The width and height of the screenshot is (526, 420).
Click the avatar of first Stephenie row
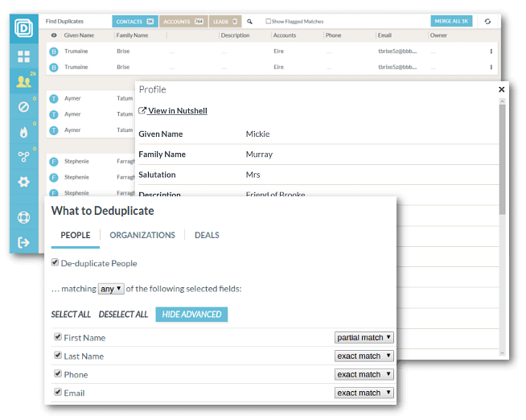54,162
